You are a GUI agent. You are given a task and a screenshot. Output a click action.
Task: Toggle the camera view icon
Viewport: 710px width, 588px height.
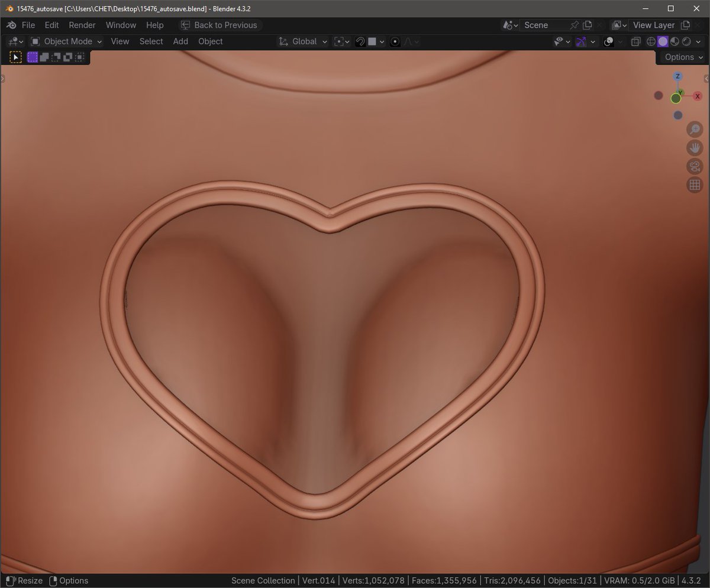click(x=695, y=166)
